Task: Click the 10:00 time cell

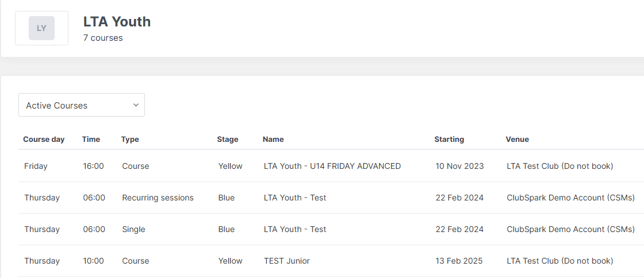Action: [x=93, y=261]
